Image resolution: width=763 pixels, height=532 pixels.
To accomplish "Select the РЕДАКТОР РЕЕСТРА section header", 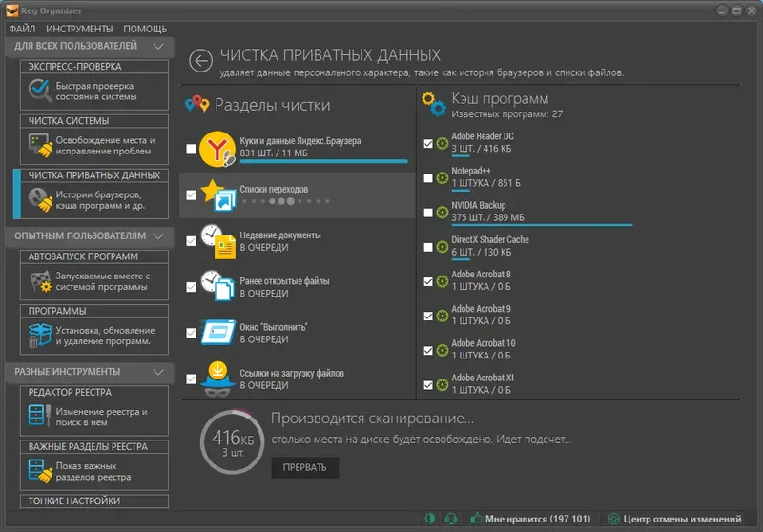I will [x=94, y=393].
